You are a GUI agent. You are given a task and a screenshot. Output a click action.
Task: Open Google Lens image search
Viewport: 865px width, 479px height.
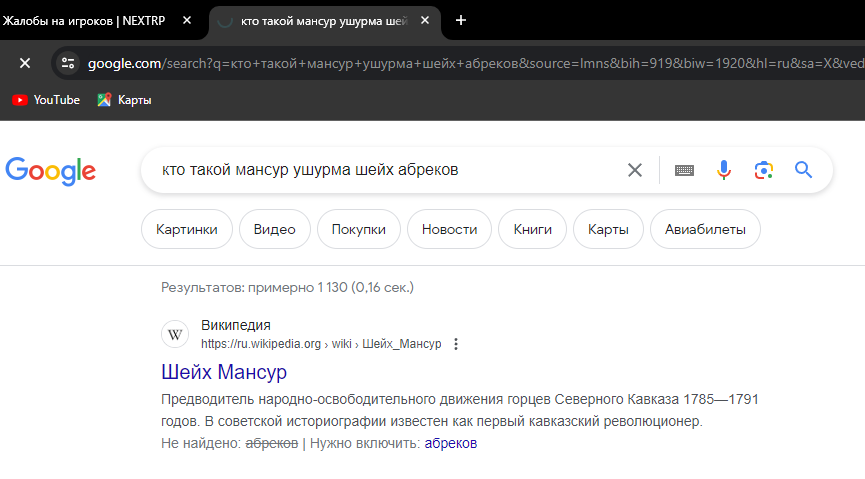coord(764,170)
